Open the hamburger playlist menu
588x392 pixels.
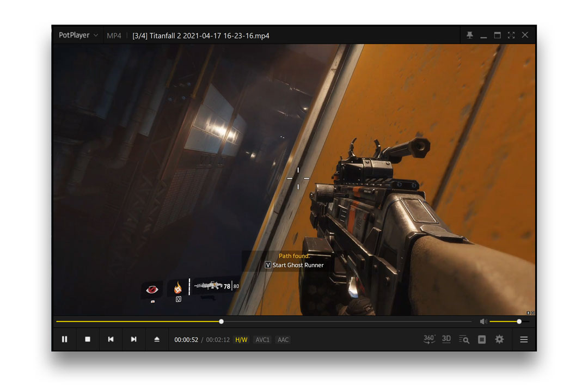click(524, 340)
